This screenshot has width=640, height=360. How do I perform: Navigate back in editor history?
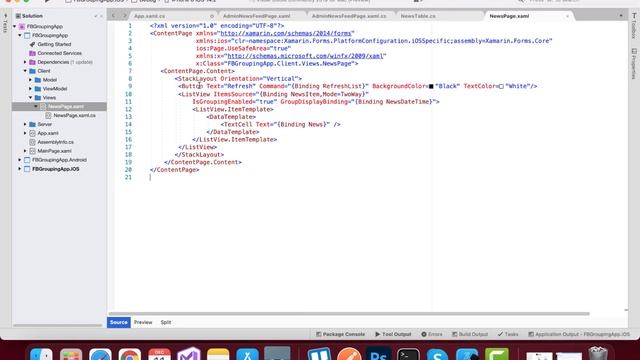113,16
